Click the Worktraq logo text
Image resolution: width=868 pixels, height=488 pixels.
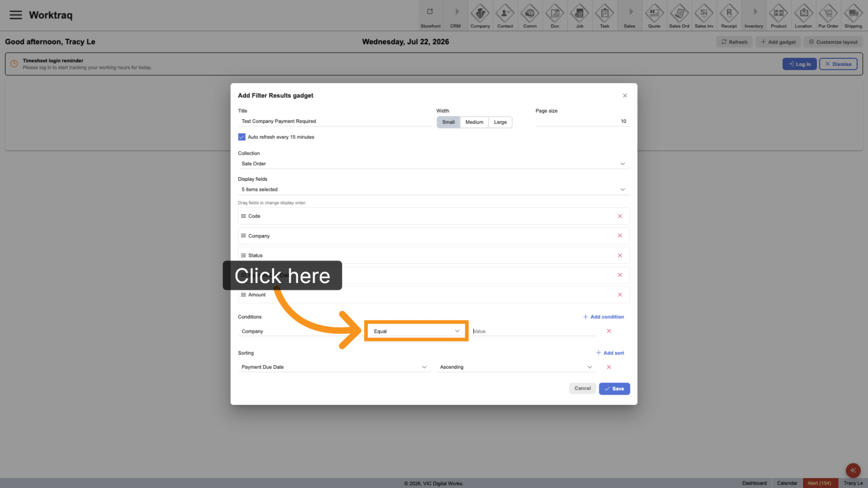(51, 15)
